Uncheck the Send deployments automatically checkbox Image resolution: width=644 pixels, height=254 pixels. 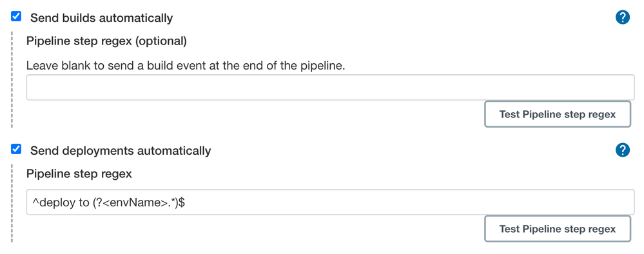coord(16,149)
